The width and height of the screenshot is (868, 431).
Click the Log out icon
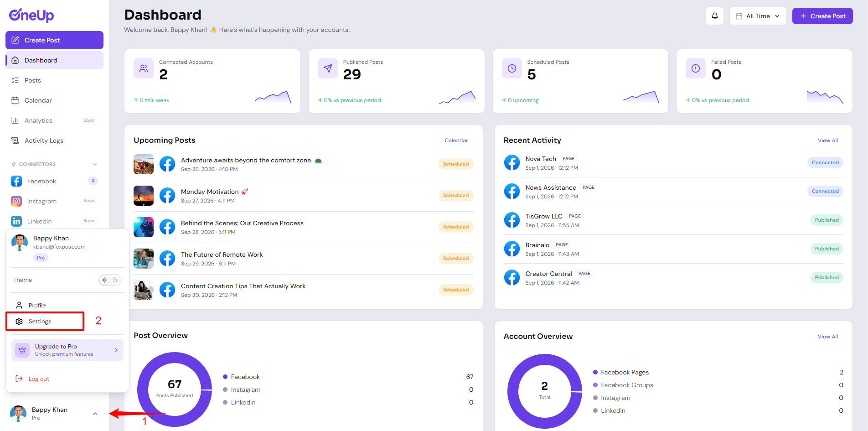[x=19, y=379]
